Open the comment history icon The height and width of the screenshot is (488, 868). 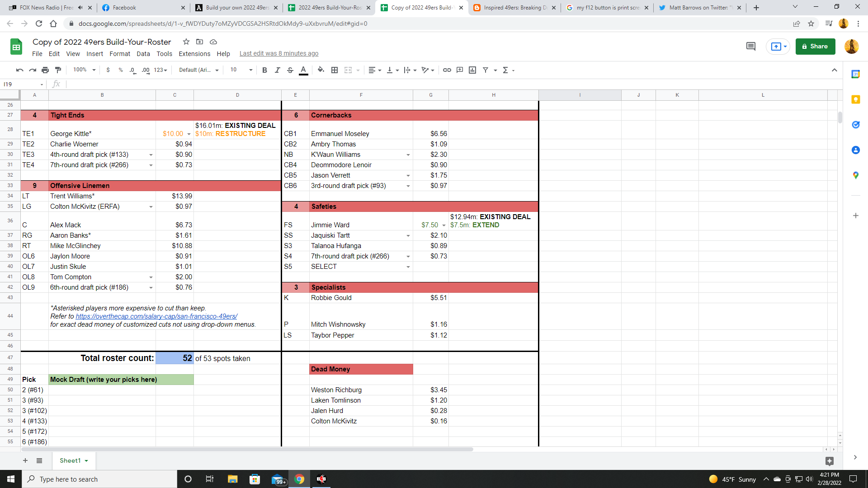pyautogui.click(x=750, y=47)
